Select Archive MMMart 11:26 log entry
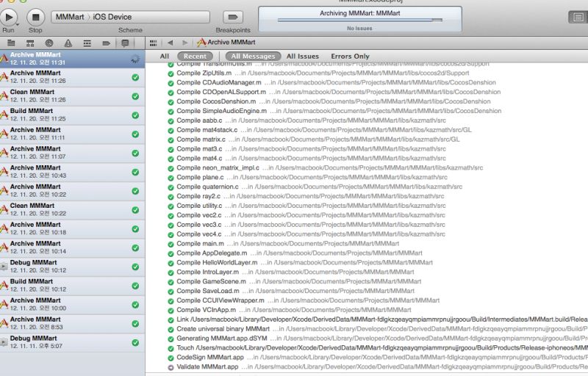 point(72,77)
